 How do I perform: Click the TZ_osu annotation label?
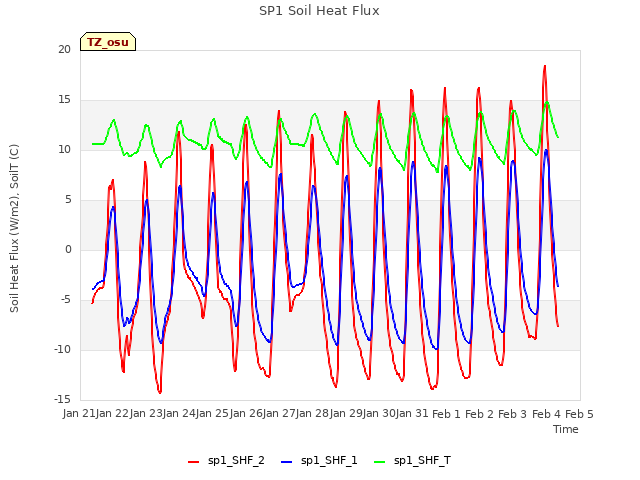108,42
